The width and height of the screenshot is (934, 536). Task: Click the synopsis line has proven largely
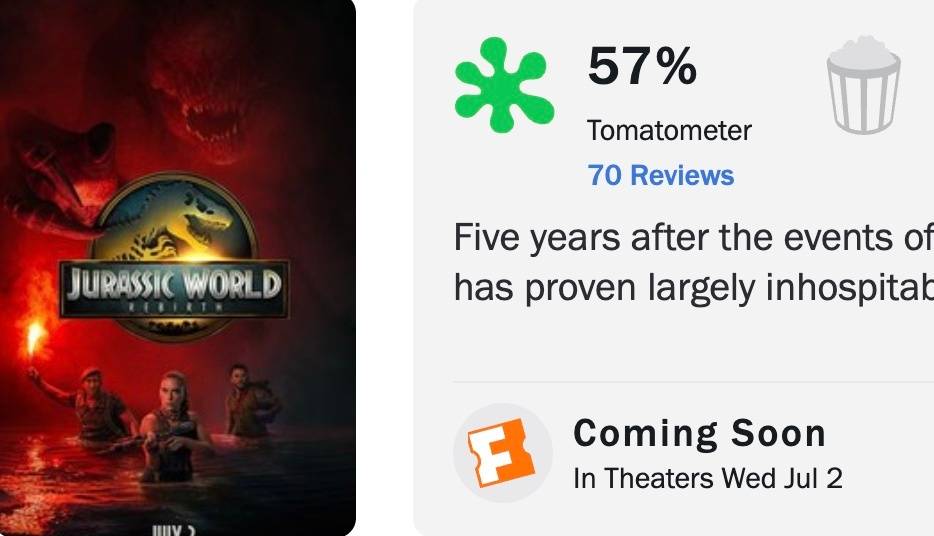coord(693,288)
